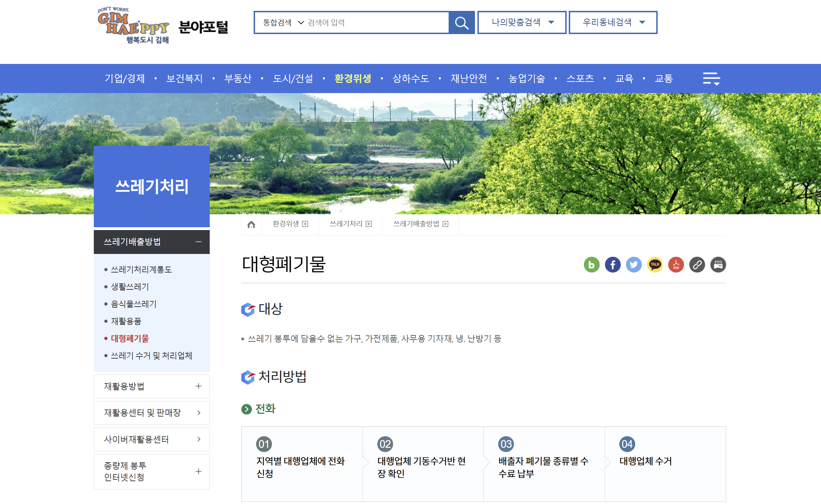Screen dimensions: 821x504
Task: Open the full sitemap hamburger menu
Action: pos(712,78)
